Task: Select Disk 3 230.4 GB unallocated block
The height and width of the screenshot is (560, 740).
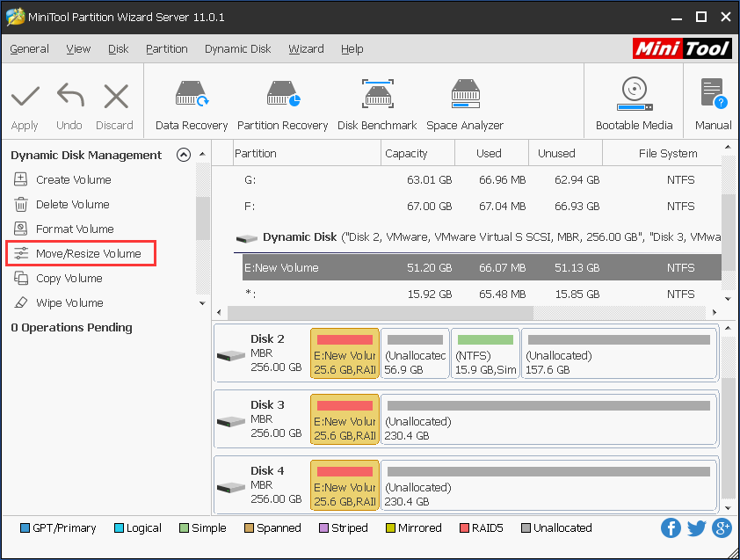Action: (x=549, y=419)
